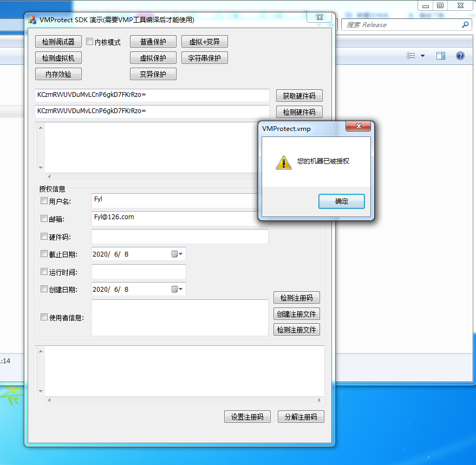Click the VMProtect SDK title bar app icon

32,20
